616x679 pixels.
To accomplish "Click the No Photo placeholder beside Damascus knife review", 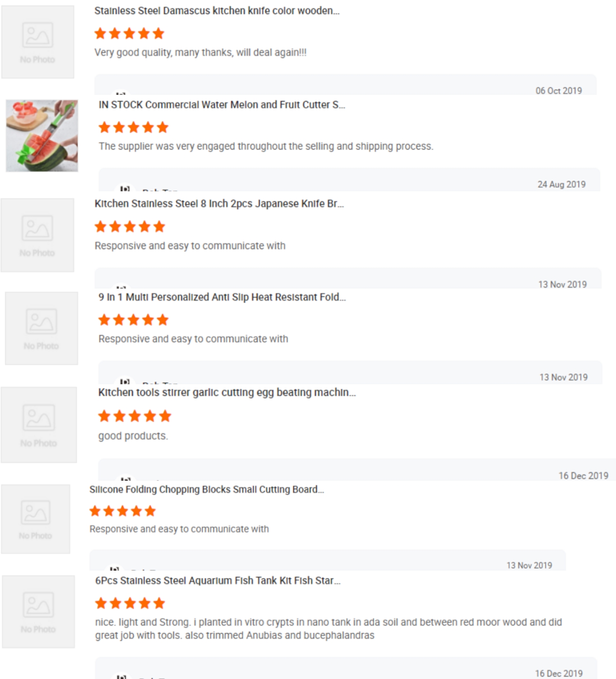I will [x=38, y=42].
